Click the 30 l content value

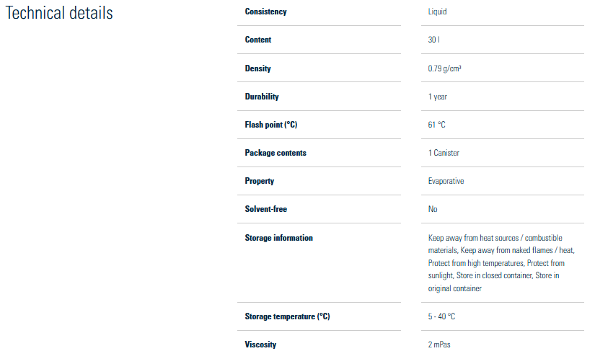pyautogui.click(x=435, y=40)
